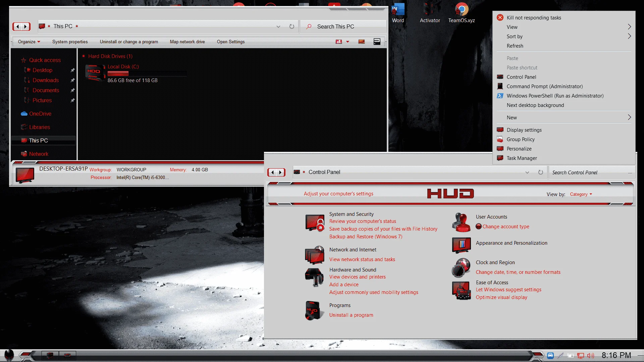Click the Local Disk (C:) usage bar
644x362 pixels.
coord(147,73)
